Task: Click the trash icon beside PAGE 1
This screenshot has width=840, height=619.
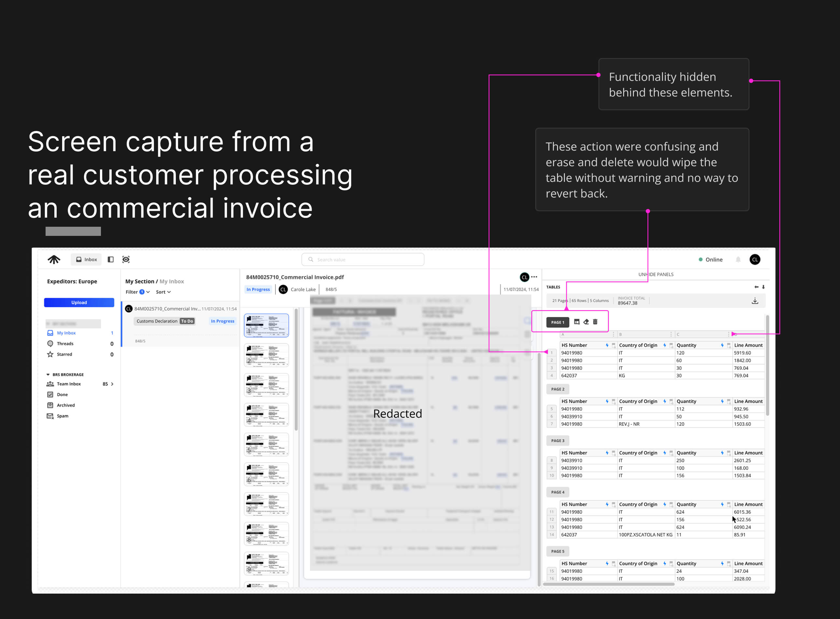Action: [x=595, y=322]
